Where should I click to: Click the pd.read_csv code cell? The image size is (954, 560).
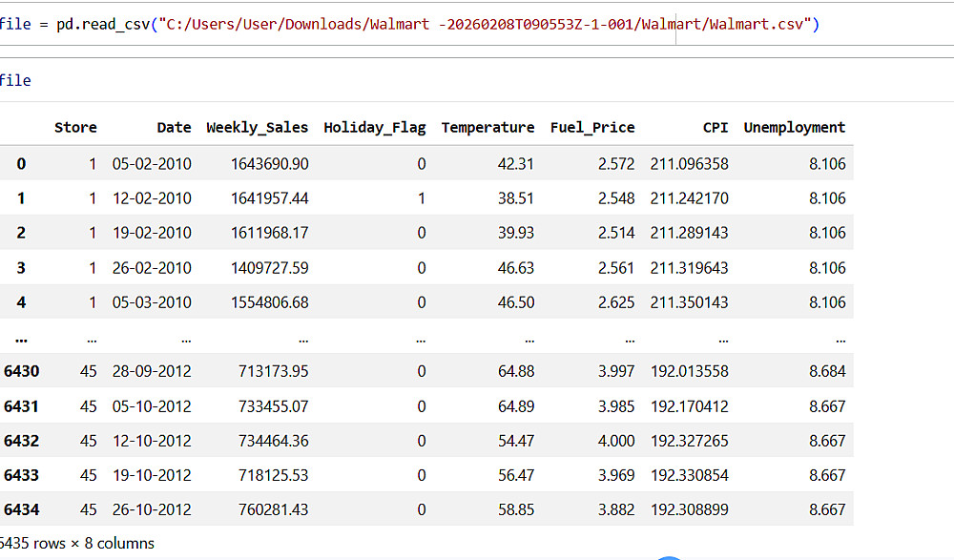(410, 24)
